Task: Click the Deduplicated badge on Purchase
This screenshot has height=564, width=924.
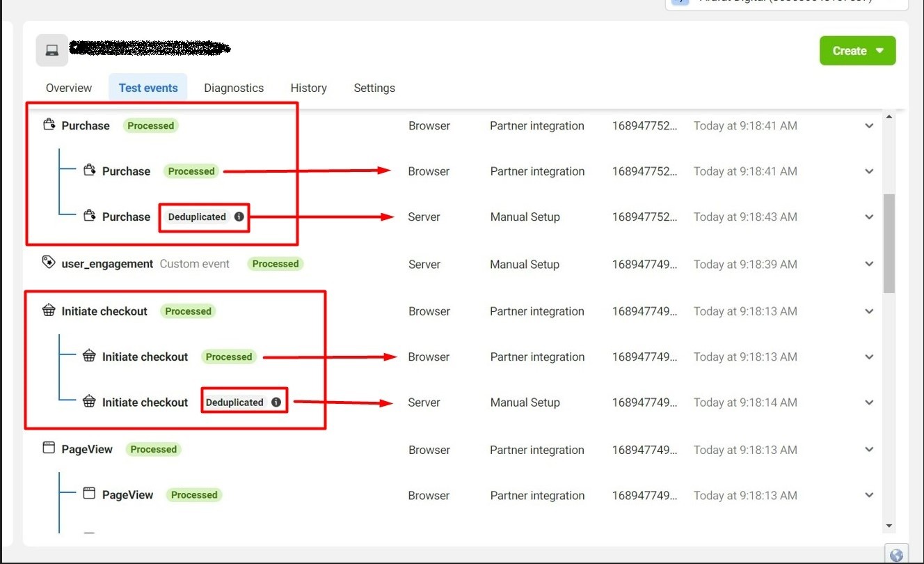Action: (x=197, y=217)
